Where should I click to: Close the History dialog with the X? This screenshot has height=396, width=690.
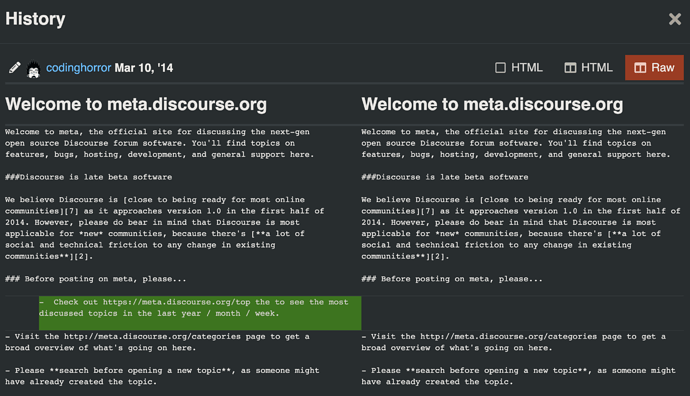pyautogui.click(x=675, y=19)
